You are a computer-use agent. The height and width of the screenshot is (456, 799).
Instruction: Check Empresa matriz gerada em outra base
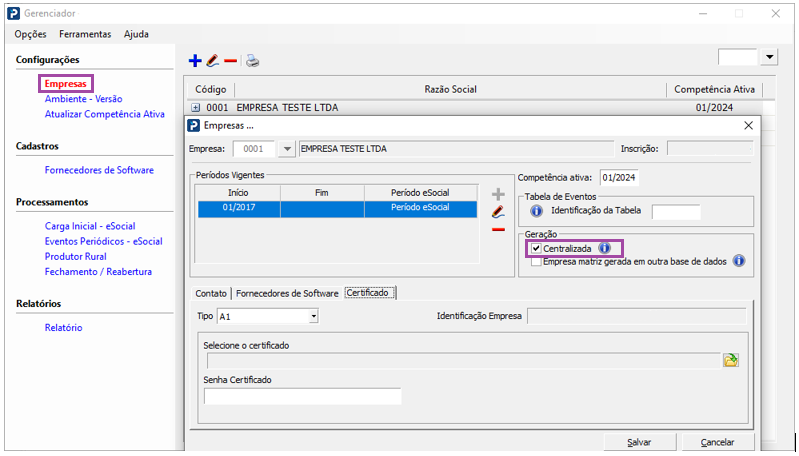pyautogui.click(x=536, y=262)
